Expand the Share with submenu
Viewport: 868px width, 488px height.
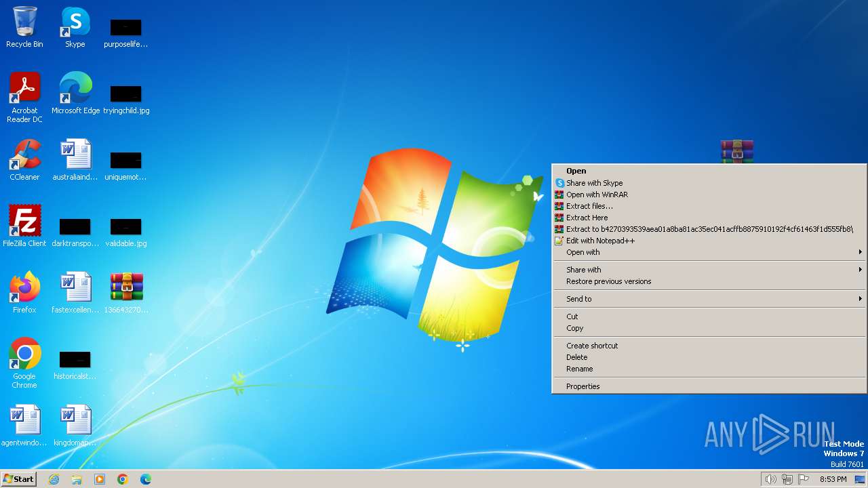pos(709,270)
